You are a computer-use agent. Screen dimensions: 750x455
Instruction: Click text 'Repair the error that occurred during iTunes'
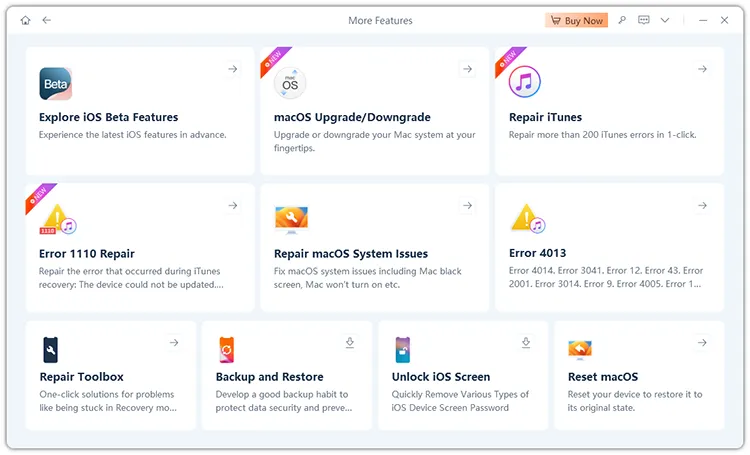[130, 271]
